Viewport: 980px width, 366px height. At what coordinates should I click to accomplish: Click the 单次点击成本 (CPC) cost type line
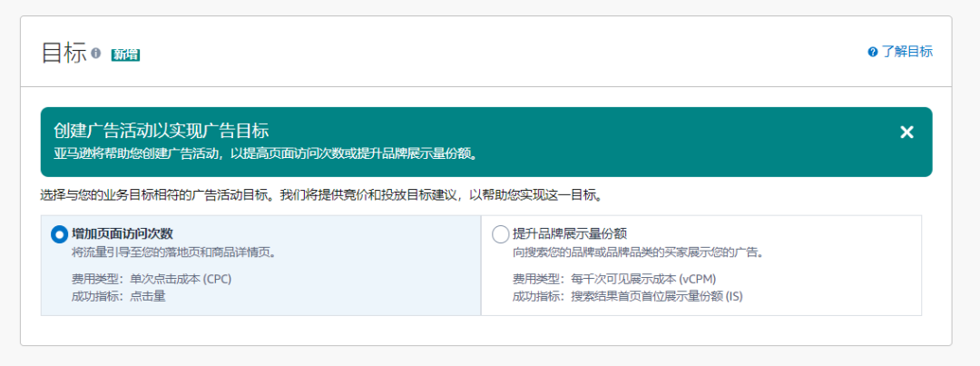[152, 279]
